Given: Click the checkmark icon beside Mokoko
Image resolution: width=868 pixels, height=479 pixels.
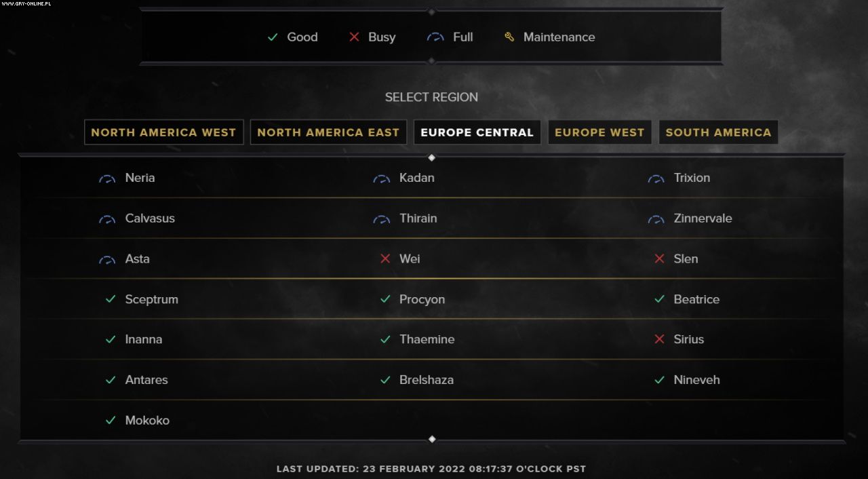Looking at the screenshot, I should (x=111, y=421).
